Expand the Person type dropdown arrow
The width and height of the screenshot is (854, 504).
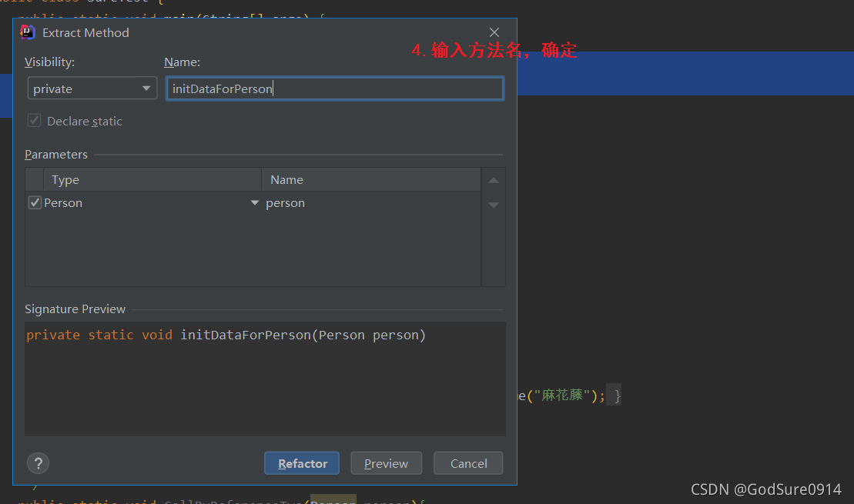(254, 202)
